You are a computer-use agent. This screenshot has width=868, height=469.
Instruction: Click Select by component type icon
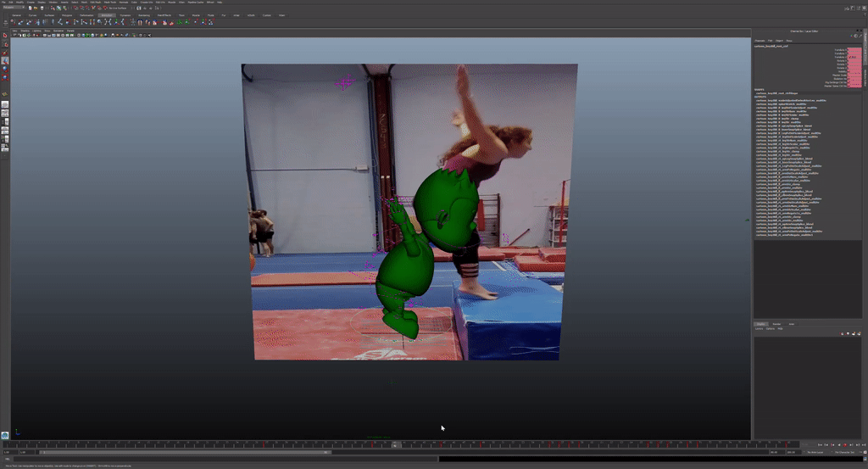point(64,8)
